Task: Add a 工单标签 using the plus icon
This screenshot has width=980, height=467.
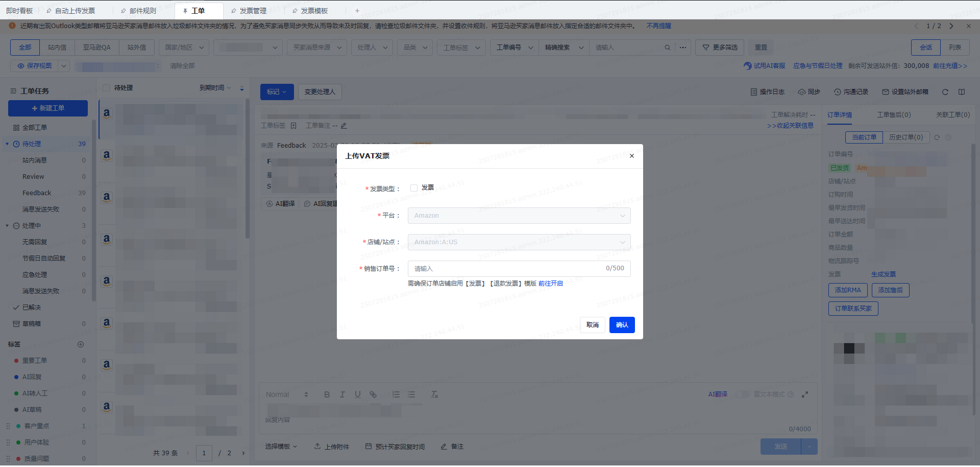Action: (x=293, y=126)
